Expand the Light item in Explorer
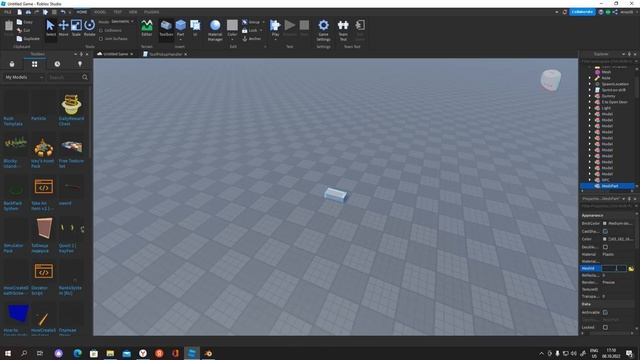Screen dimensions: 640x360 pos(589,108)
